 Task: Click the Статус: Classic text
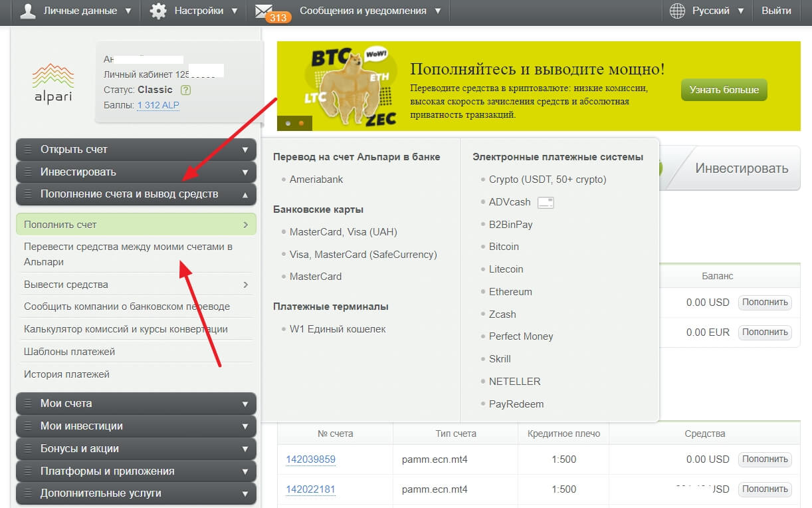pyautogui.click(x=138, y=90)
